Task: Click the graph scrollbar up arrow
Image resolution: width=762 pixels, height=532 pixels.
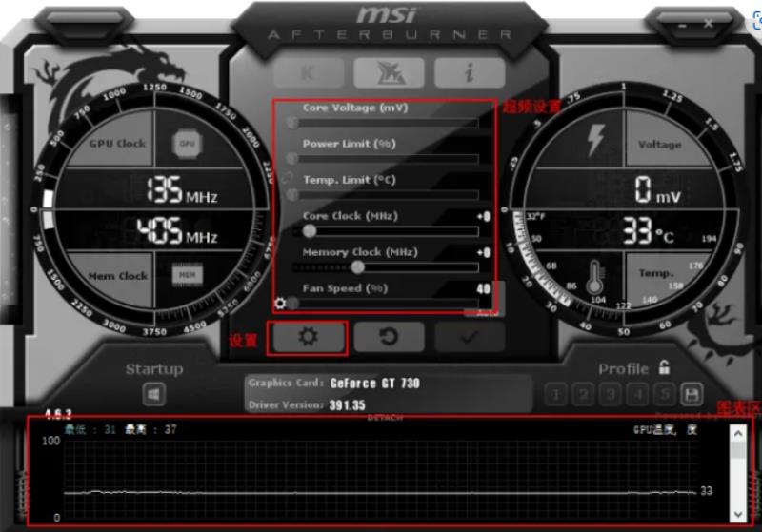Action: (738, 433)
